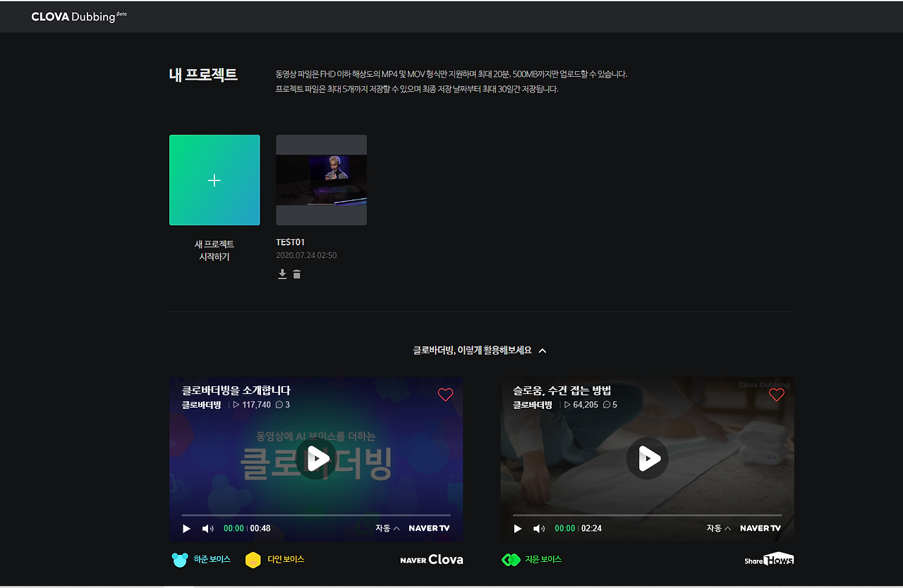The height and width of the screenshot is (588, 903).
Task: Open comments on the 64,205-view video
Action: (x=610, y=405)
